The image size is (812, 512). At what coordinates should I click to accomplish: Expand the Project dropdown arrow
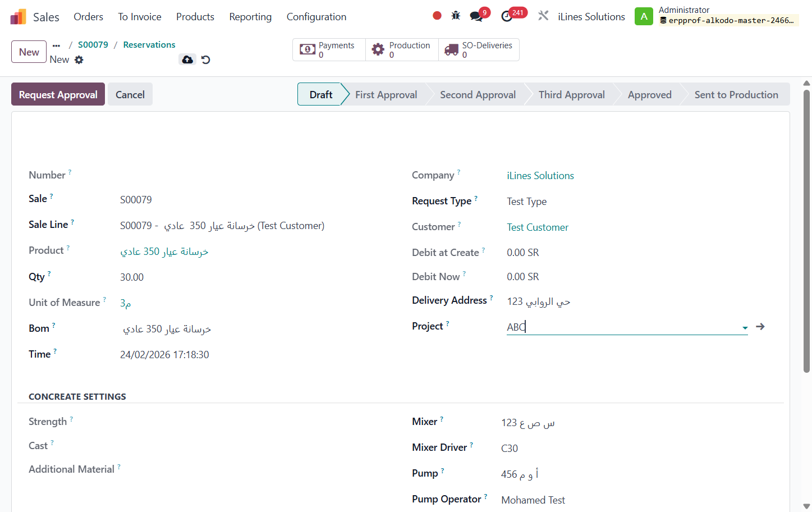tap(745, 328)
